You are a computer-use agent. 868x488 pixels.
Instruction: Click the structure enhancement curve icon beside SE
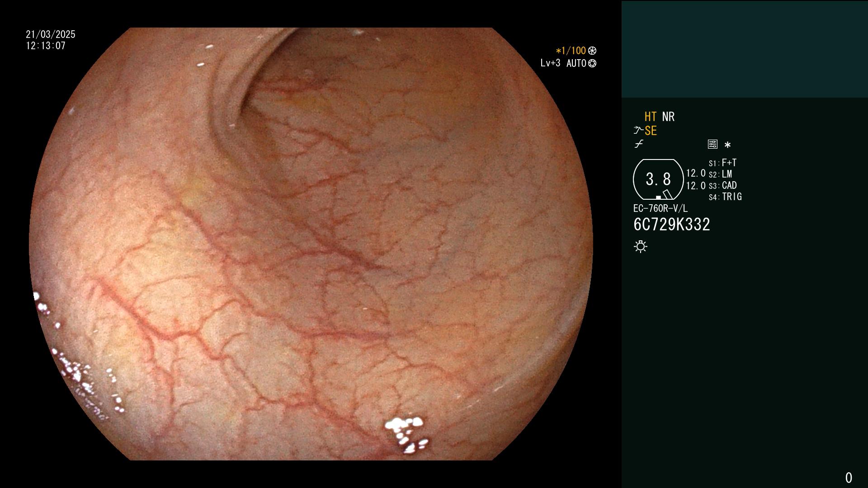tap(638, 131)
